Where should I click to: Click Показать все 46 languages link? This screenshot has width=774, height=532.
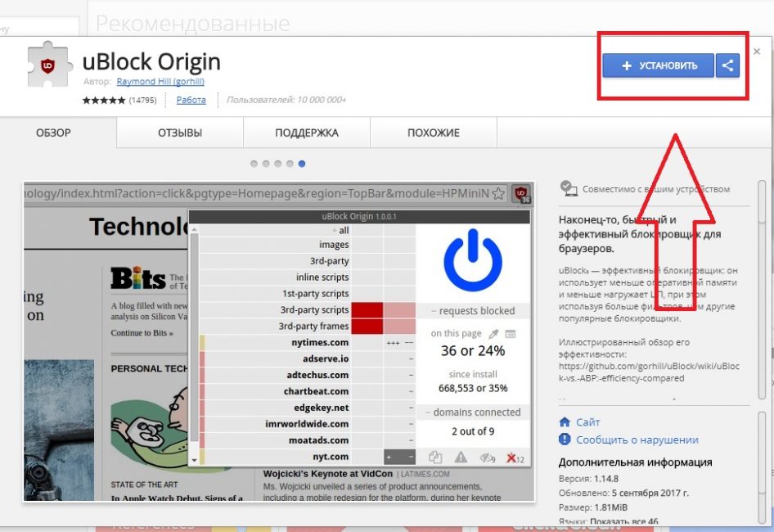(624, 521)
